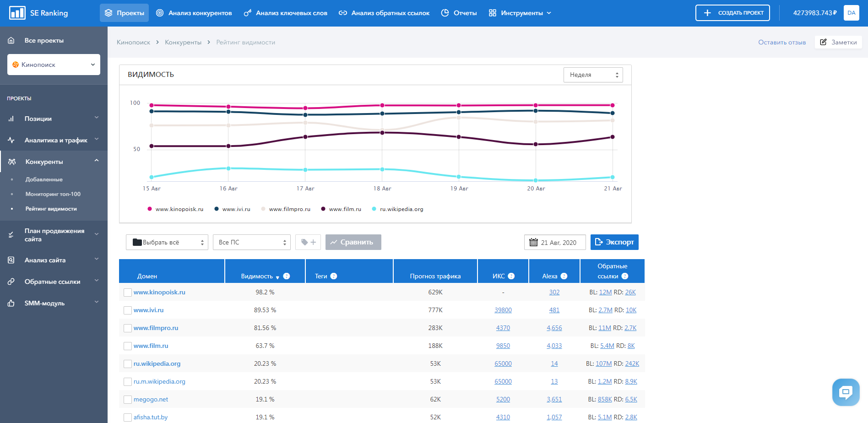Select the megogo.net row checkbox
This screenshot has height=423, width=868.
pos(128,400)
